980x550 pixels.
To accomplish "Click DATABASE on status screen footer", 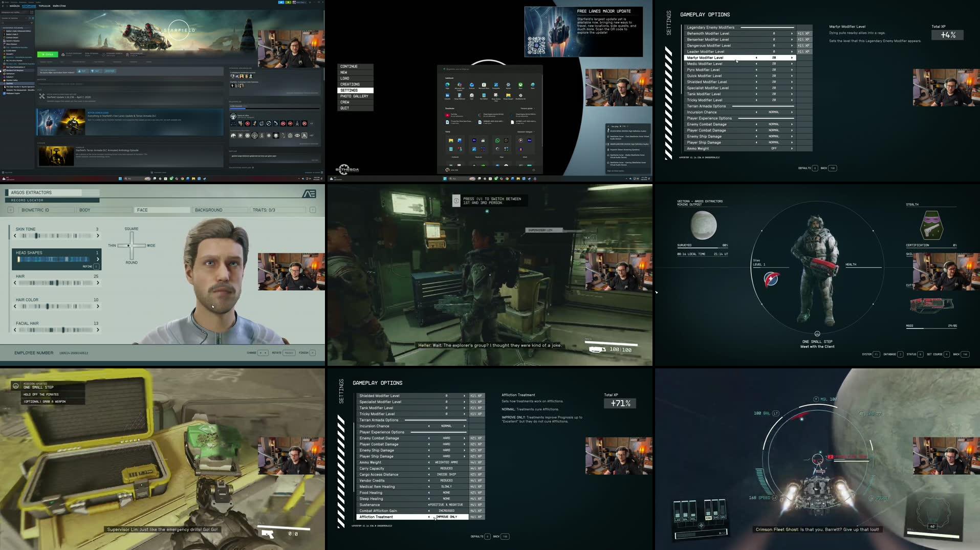I will coord(893,354).
